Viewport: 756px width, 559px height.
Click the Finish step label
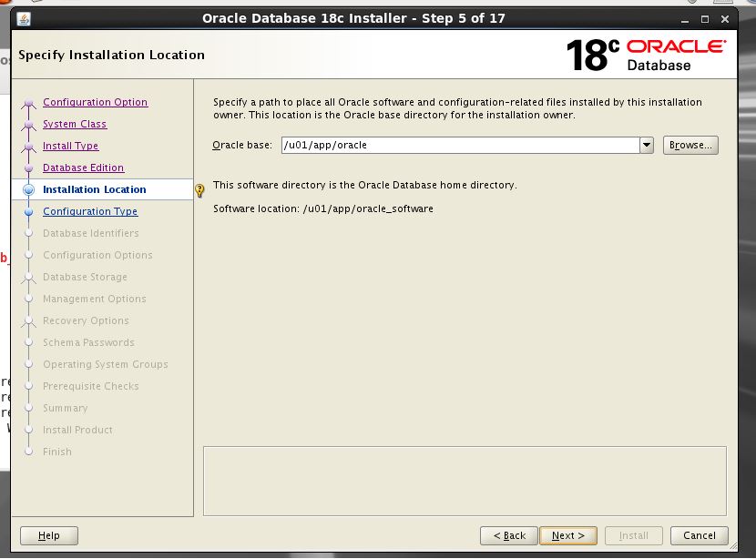click(x=56, y=452)
